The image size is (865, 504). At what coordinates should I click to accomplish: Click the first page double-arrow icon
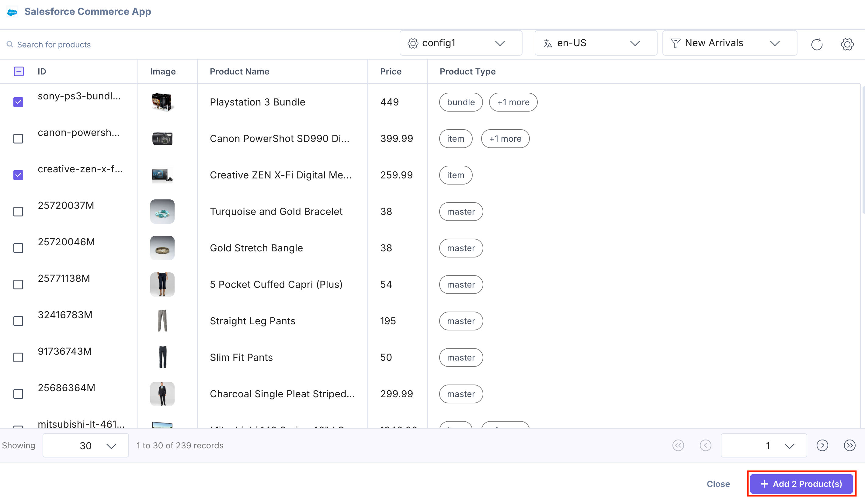pos(678,445)
